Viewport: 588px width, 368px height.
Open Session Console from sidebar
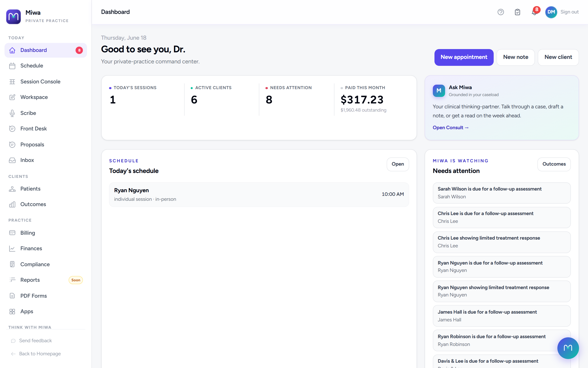pyautogui.click(x=46, y=82)
